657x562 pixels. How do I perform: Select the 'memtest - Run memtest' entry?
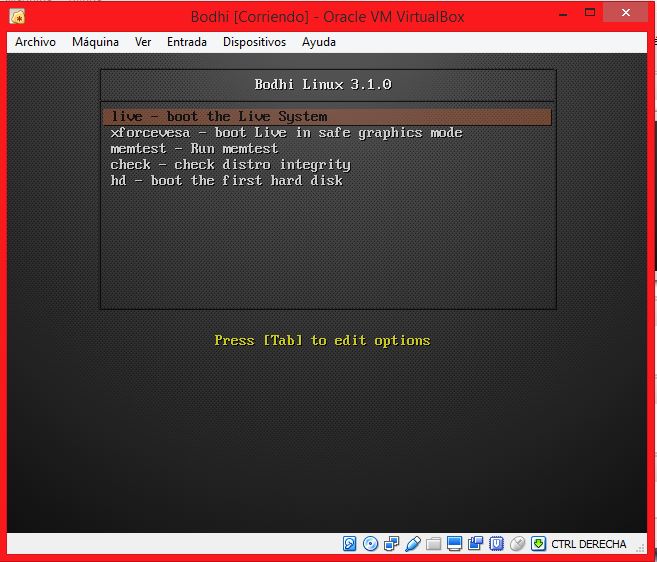(x=194, y=149)
